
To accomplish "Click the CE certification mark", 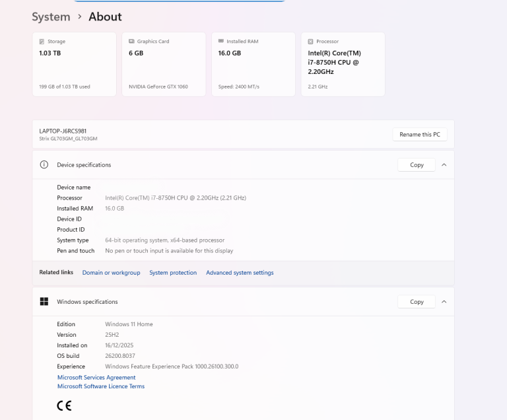I will [64, 405].
